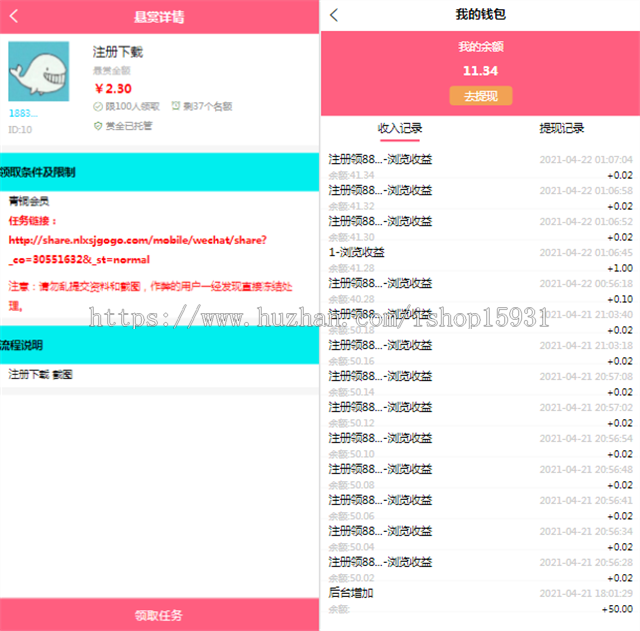Image resolution: width=640 pixels, height=631 pixels.
Task: Switch to the 提现记录 tab
Action: pyautogui.click(x=562, y=128)
